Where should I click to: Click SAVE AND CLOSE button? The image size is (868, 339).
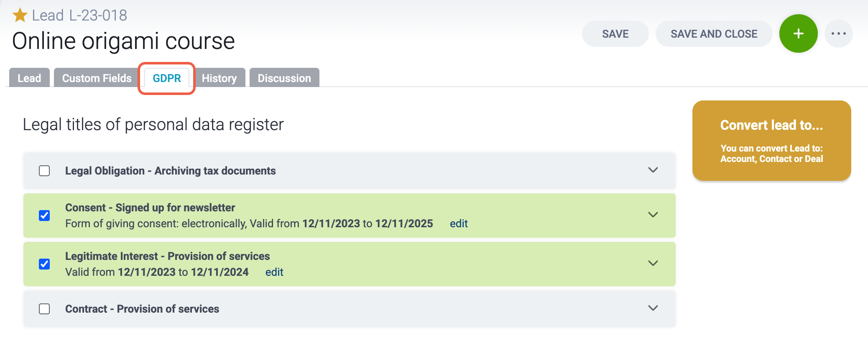click(714, 34)
